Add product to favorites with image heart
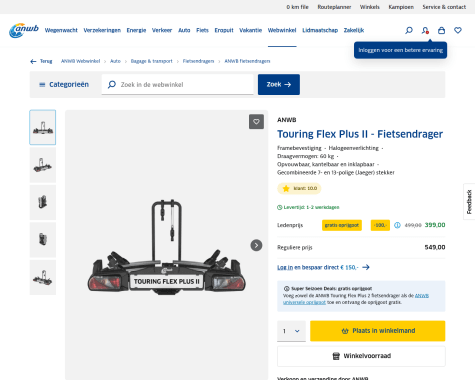The image size is (475, 380). pyautogui.click(x=256, y=122)
